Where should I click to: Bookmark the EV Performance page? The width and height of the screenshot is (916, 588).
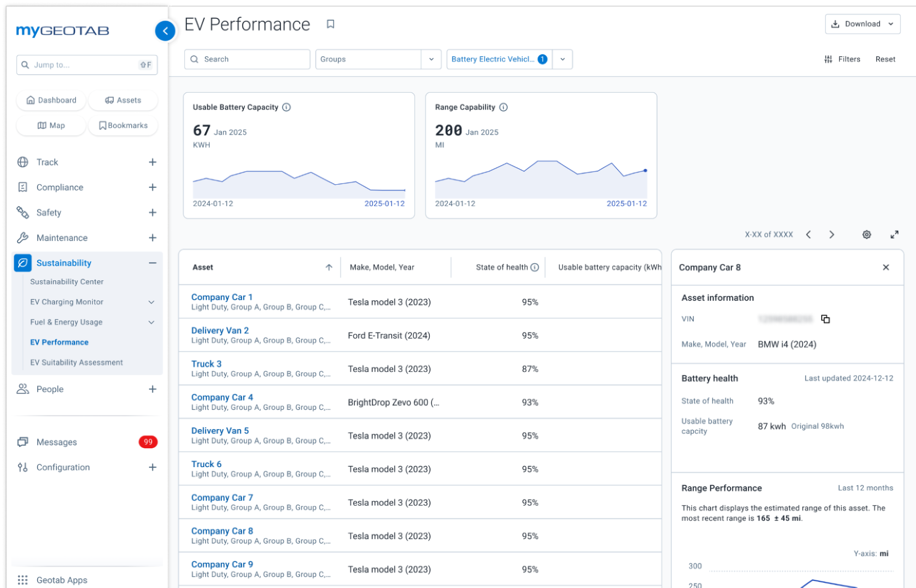point(330,24)
